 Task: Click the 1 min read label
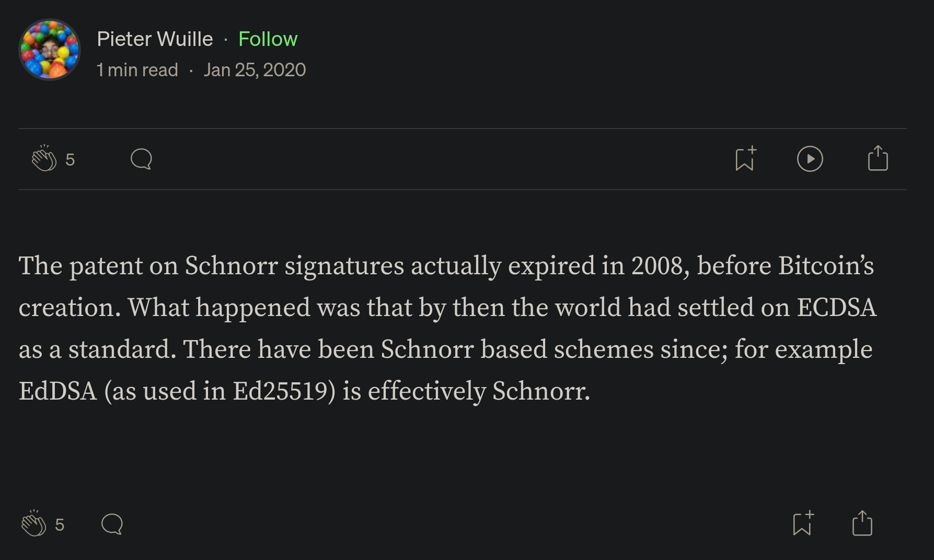(137, 70)
